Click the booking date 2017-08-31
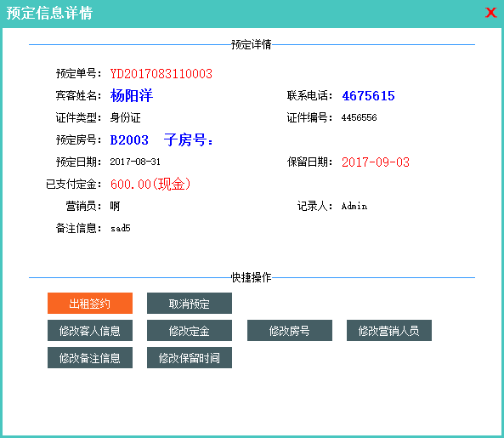This screenshot has height=438, width=504. click(135, 162)
